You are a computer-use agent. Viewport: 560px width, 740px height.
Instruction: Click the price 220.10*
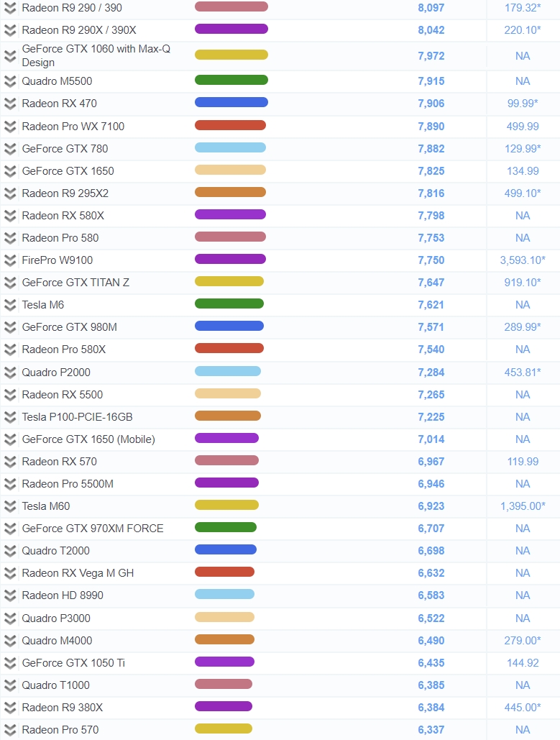tap(523, 30)
